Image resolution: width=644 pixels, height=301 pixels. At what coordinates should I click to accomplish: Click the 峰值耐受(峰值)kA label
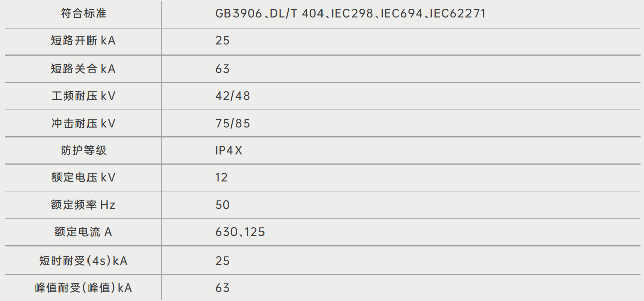click(83, 288)
